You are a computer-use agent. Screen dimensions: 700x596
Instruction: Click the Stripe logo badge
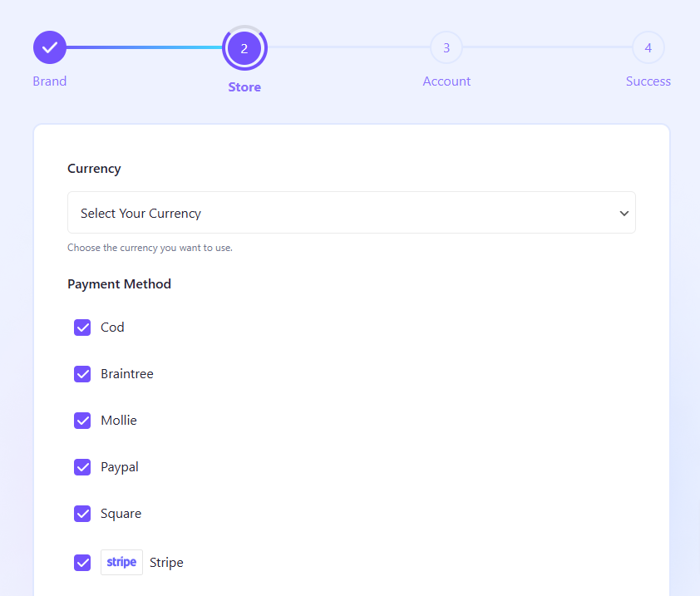point(121,562)
